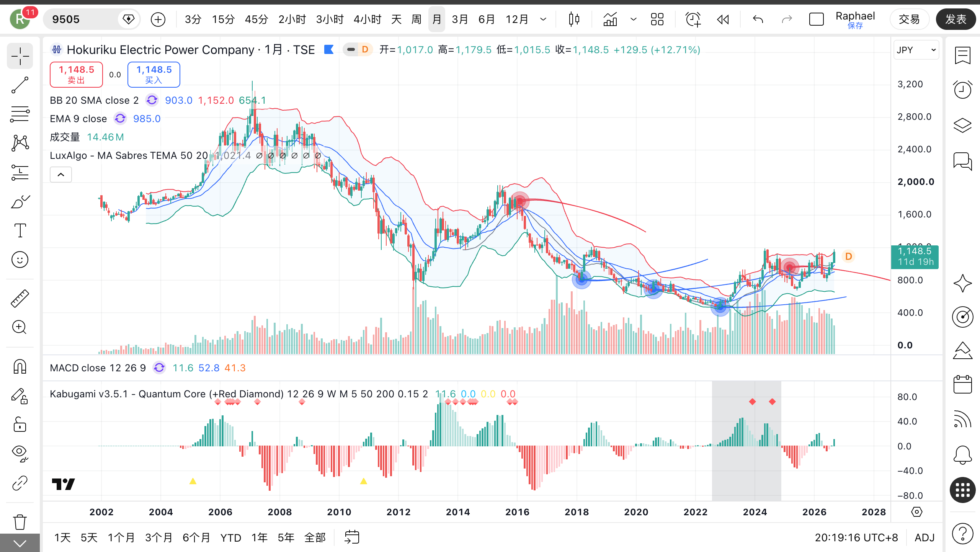Toggle hide all drawings eye icon
This screenshot has height=552, width=980.
pos(20,454)
